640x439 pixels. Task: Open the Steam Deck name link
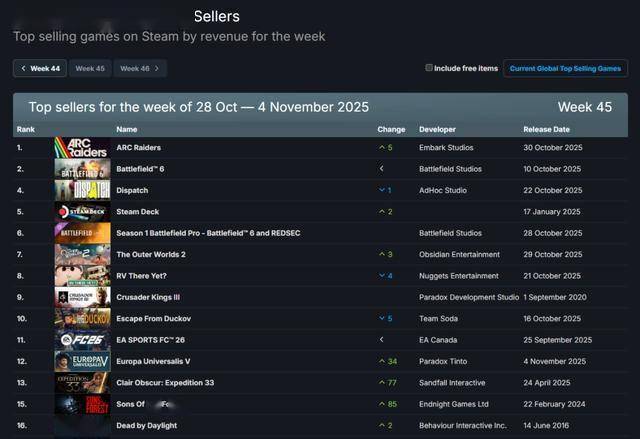point(138,212)
